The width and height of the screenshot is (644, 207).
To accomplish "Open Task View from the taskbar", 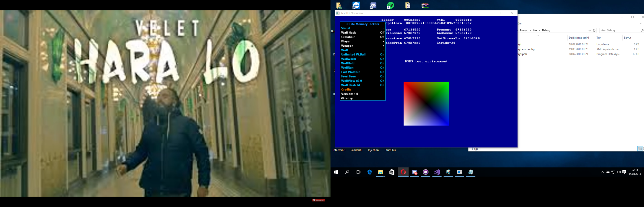I will 358,172.
